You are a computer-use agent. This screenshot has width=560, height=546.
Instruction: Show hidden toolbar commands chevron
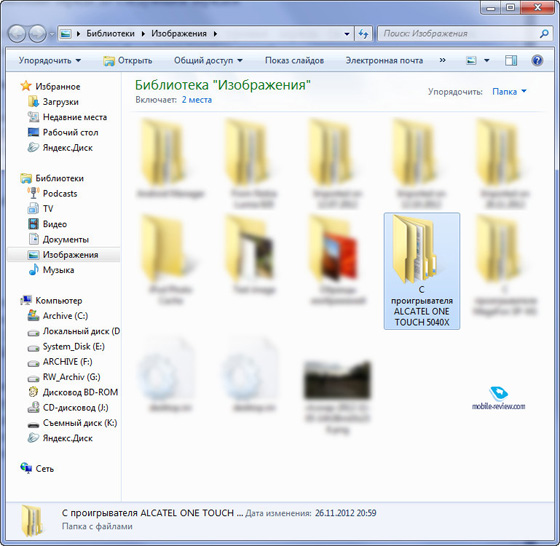point(442,60)
